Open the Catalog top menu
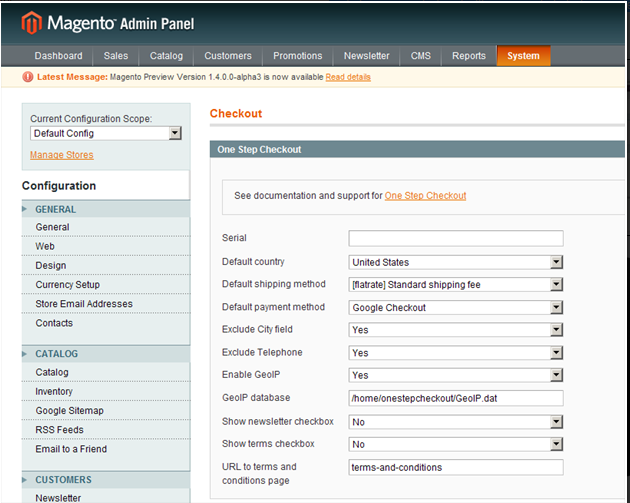The width and height of the screenshot is (630, 503). (x=166, y=56)
